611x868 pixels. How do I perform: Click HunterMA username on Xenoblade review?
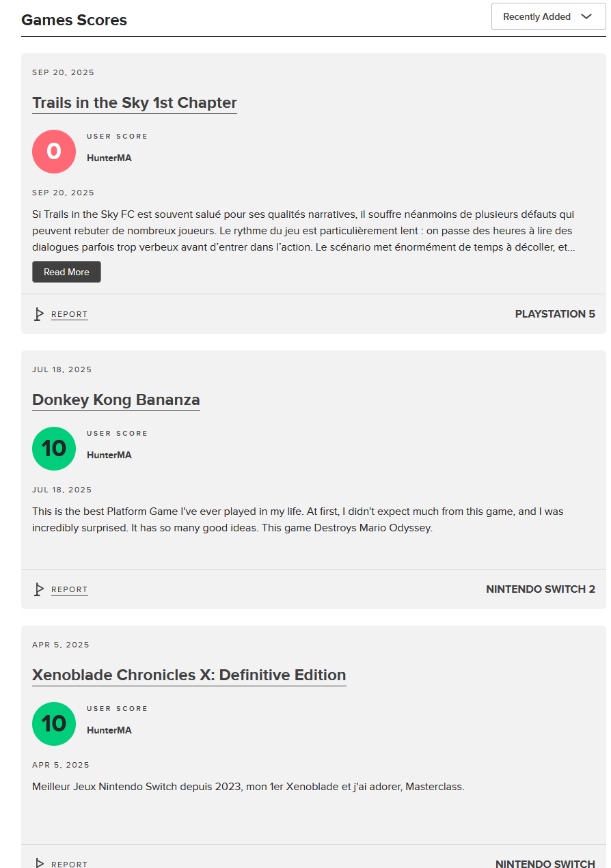109,730
